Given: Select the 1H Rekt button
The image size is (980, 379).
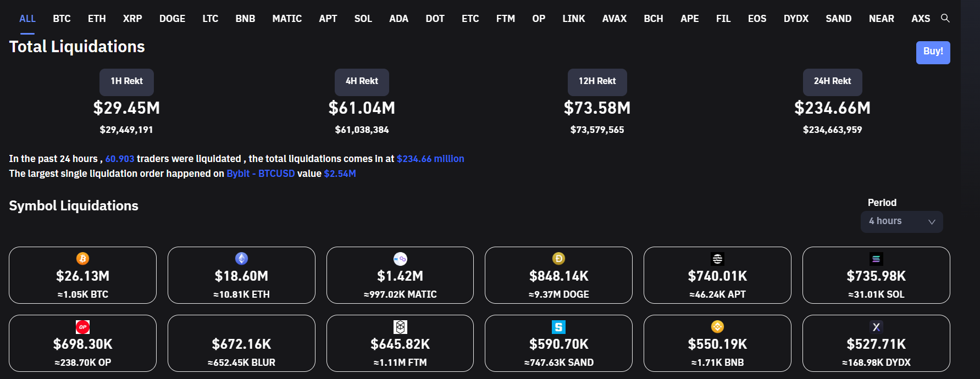Looking at the screenshot, I should (x=126, y=81).
